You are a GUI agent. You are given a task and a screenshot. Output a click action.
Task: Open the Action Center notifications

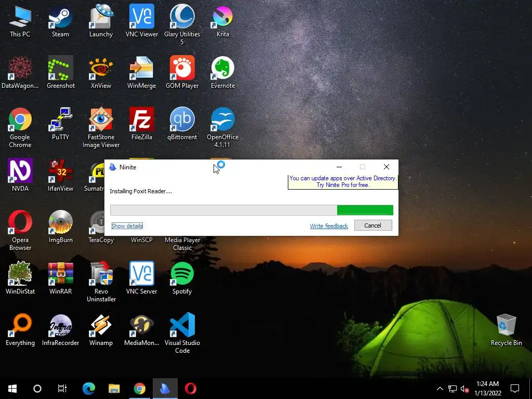[515, 389]
